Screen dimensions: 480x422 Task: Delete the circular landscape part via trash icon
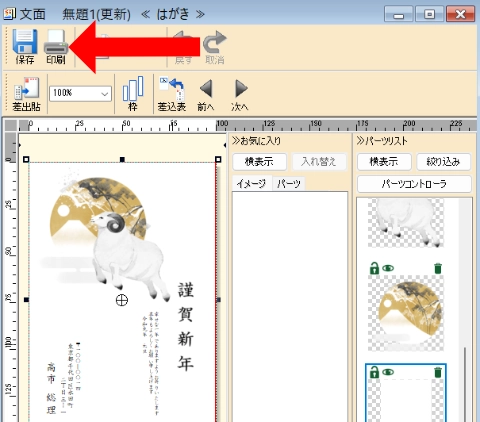click(438, 268)
